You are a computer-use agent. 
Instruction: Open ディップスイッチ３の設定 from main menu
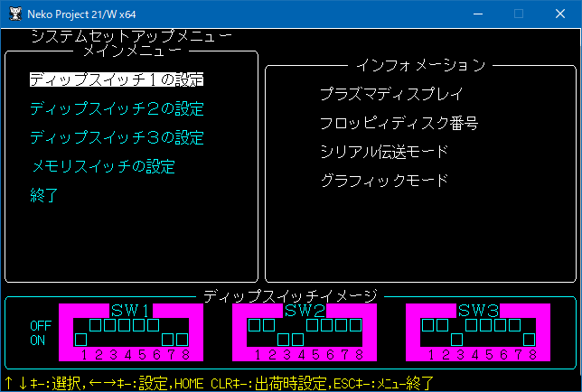point(116,138)
